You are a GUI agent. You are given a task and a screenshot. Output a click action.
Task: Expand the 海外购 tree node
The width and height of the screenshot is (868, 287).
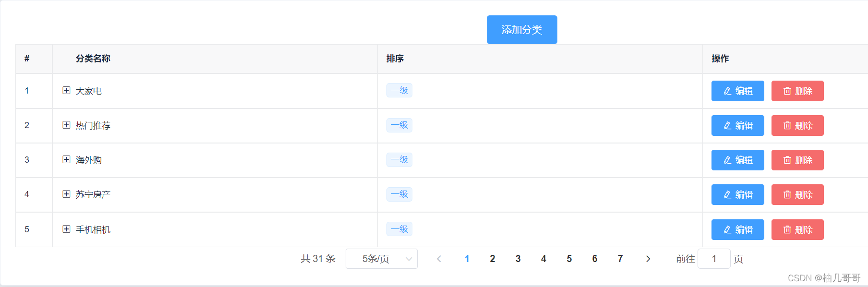(x=66, y=159)
